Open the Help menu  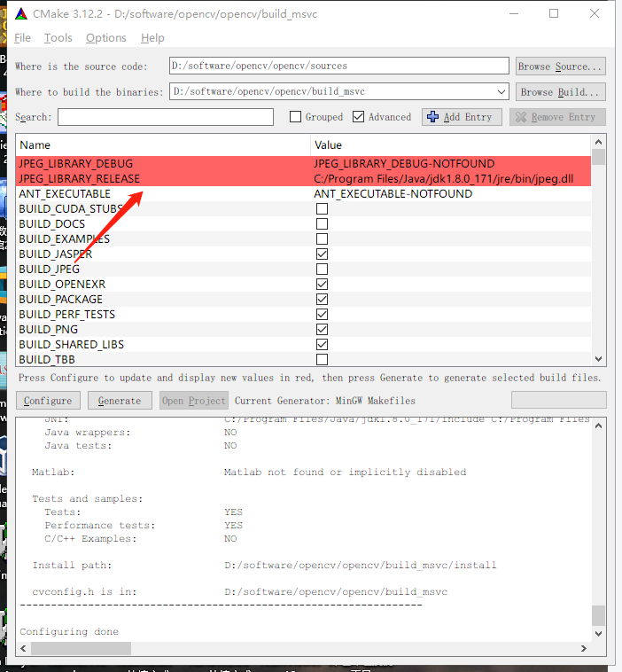click(152, 38)
